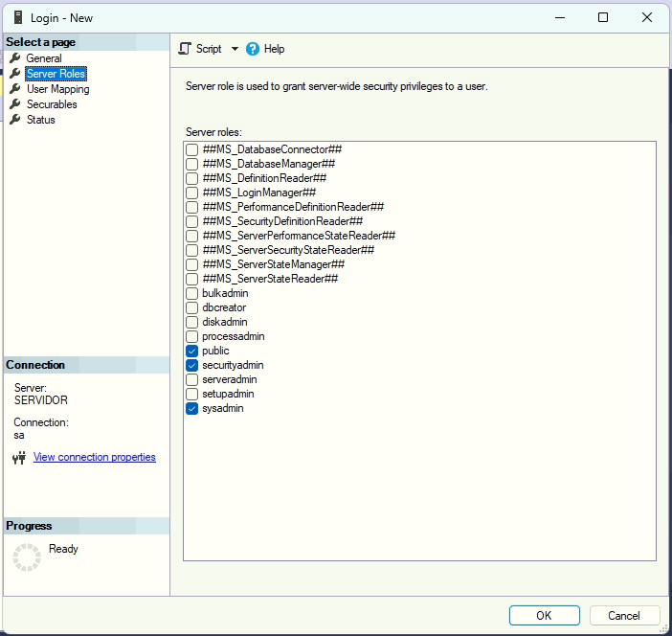The image size is (672, 636).
Task: Click the 'sa' connection name text
Action: click(x=19, y=435)
